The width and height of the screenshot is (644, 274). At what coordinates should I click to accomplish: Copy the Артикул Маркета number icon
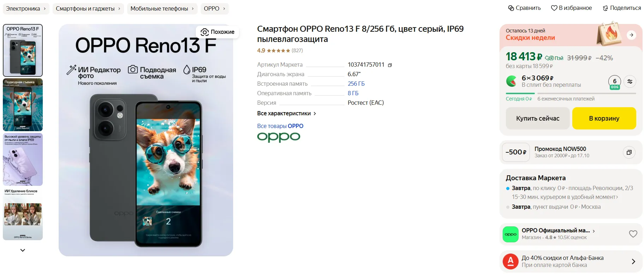(x=390, y=65)
